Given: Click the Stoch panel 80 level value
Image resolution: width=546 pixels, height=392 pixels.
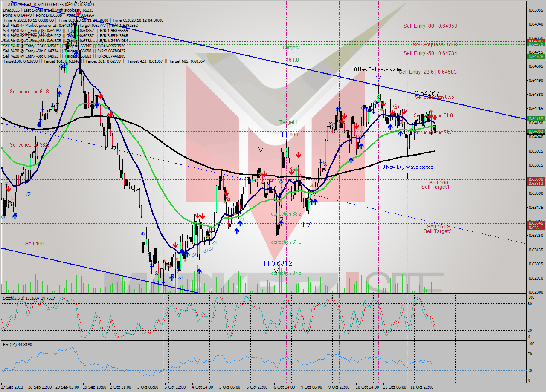Looking at the screenshot, I should [x=529, y=304].
